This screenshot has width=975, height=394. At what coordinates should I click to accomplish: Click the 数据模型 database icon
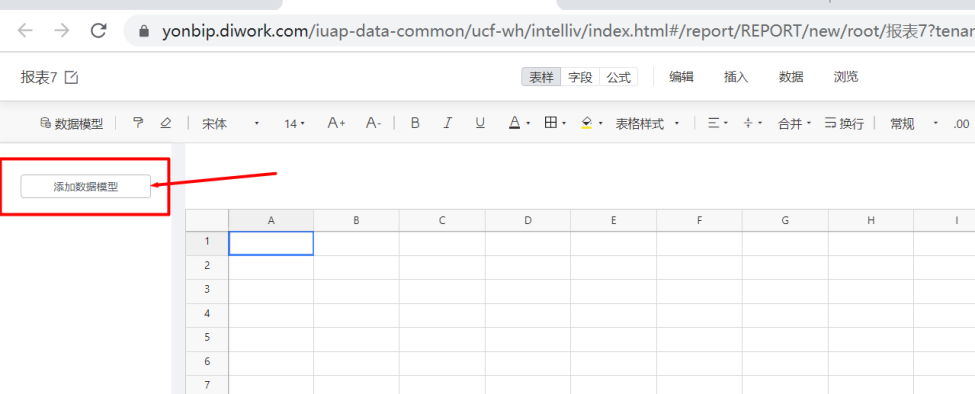[x=45, y=123]
